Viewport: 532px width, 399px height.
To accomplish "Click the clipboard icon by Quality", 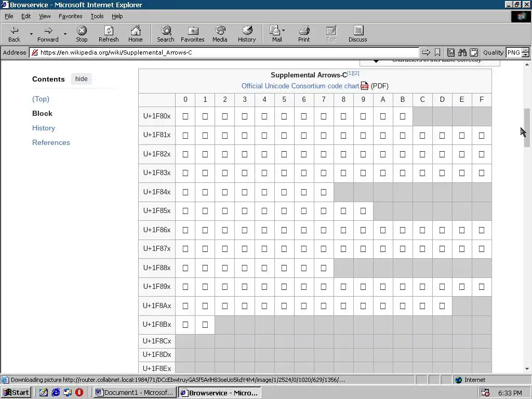I will pyautogui.click(x=474, y=52).
